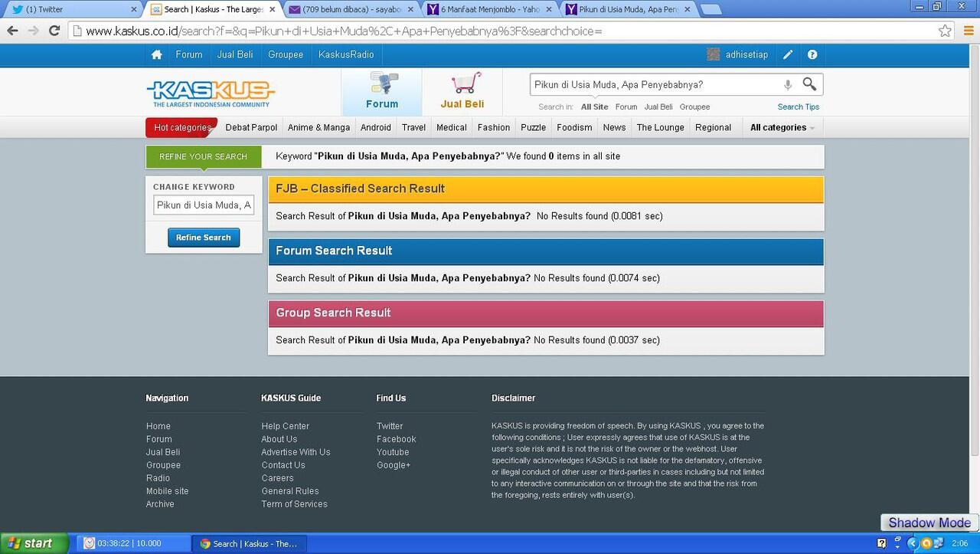Click the magnifying glass search icon
The image size is (980, 554).
[809, 84]
